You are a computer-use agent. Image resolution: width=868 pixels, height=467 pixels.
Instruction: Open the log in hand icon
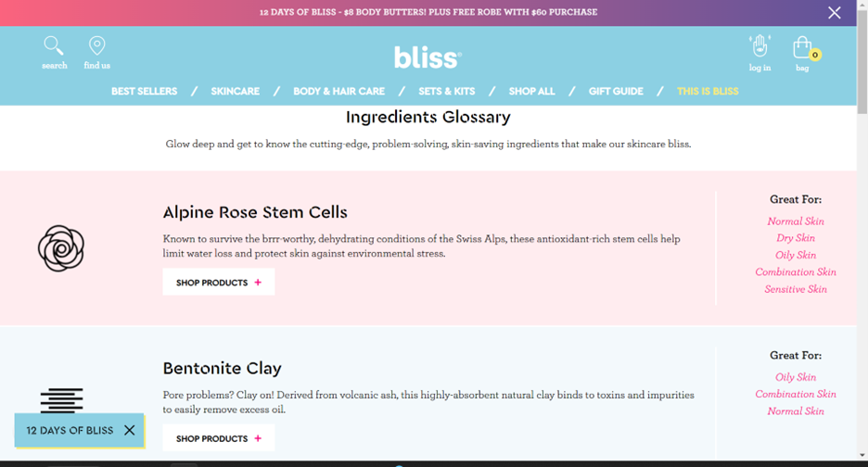pyautogui.click(x=759, y=46)
